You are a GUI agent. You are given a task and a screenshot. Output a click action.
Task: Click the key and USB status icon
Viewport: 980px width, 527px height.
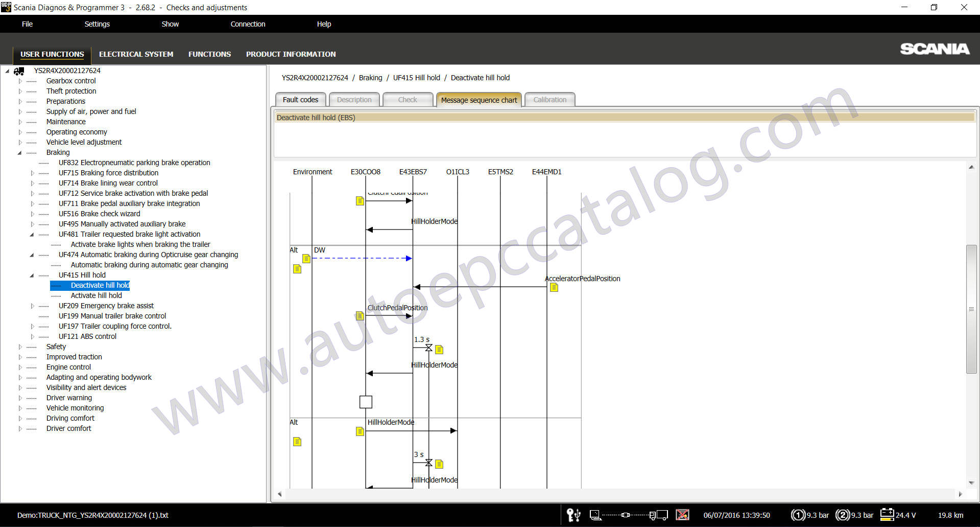(573, 515)
